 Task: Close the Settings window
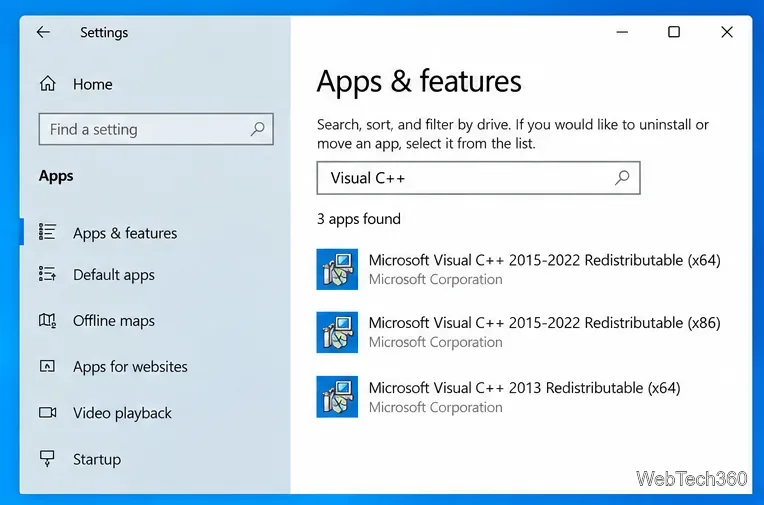(x=727, y=32)
